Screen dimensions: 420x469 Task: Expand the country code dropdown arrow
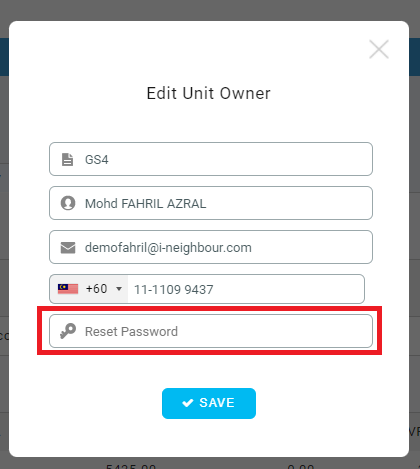coord(119,289)
